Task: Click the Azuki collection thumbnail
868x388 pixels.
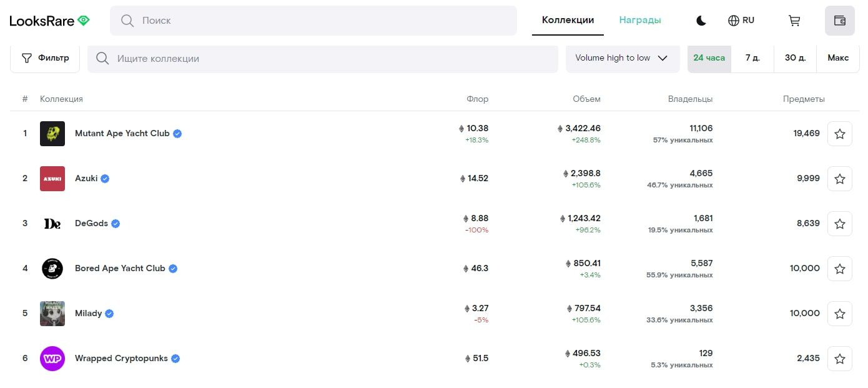Action: point(52,178)
